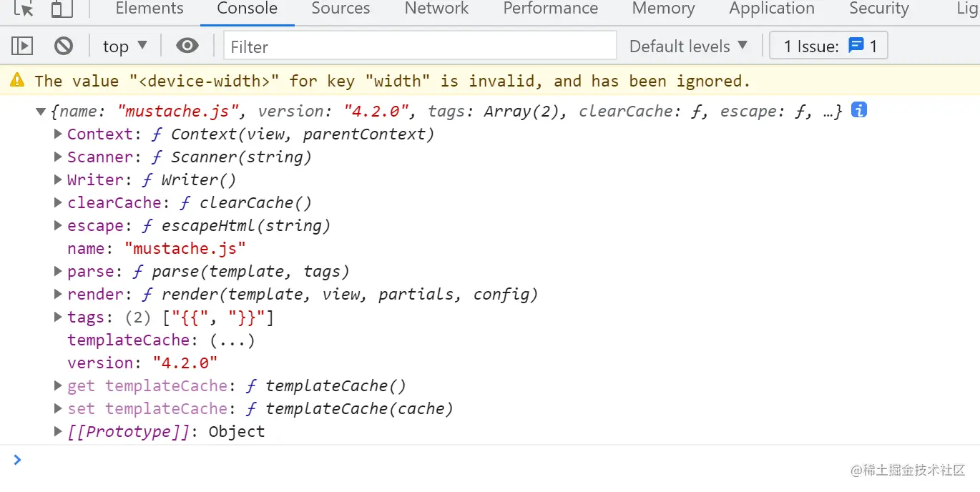Open the top JavaScript context dropdown
980x492 pixels.
124,46
